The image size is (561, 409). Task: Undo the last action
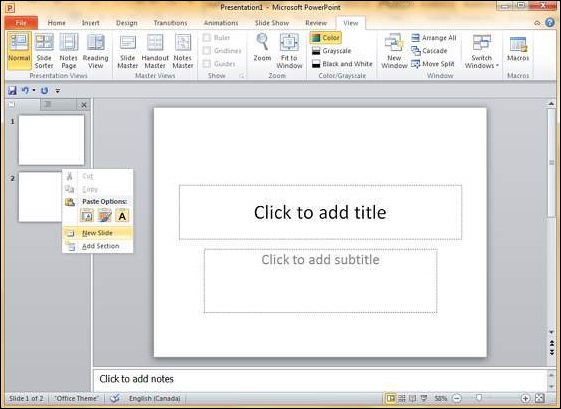25,91
